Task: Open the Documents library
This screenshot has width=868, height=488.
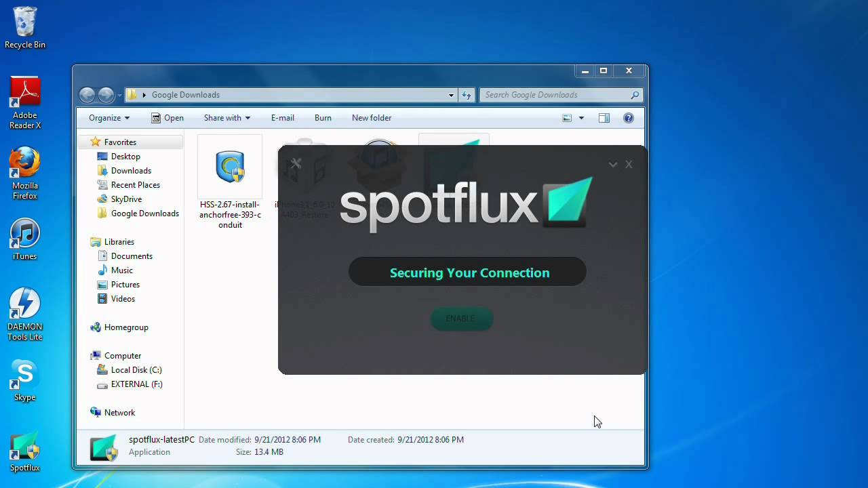Action: click(132, 256)
